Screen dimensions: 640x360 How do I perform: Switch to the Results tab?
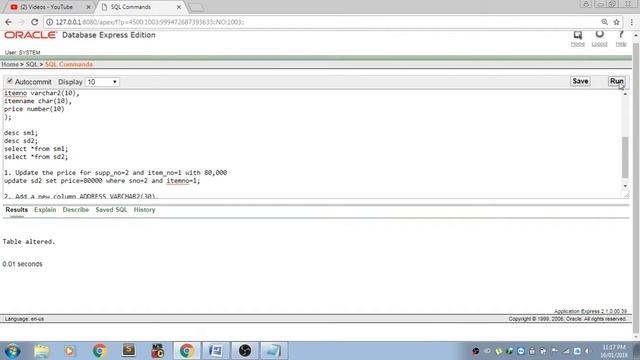(x=17, y=210)
